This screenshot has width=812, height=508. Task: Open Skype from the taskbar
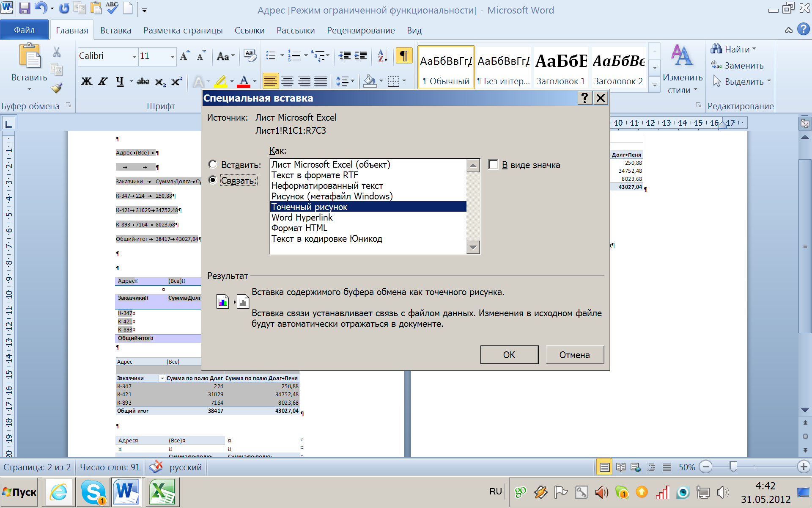(93, 492)
